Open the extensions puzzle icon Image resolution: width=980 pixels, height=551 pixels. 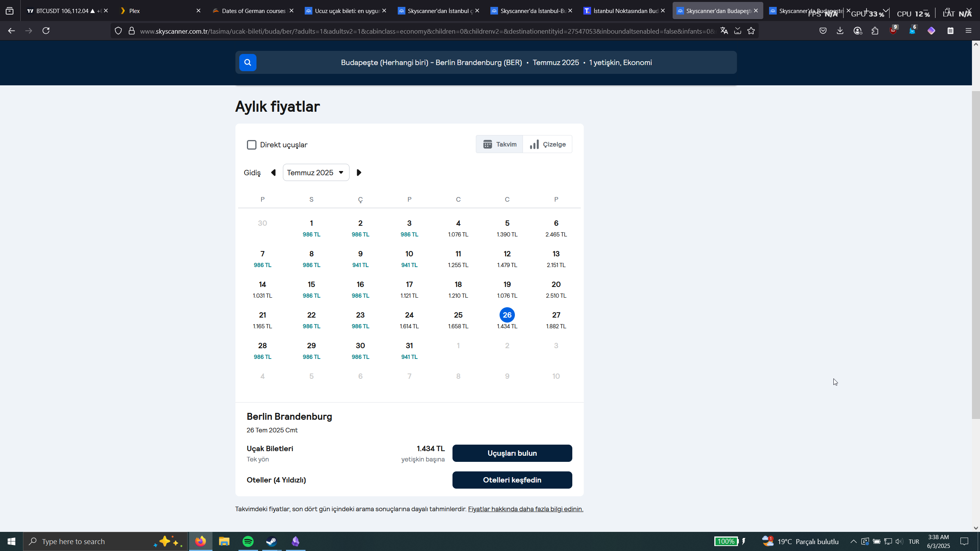coord(875,31)
